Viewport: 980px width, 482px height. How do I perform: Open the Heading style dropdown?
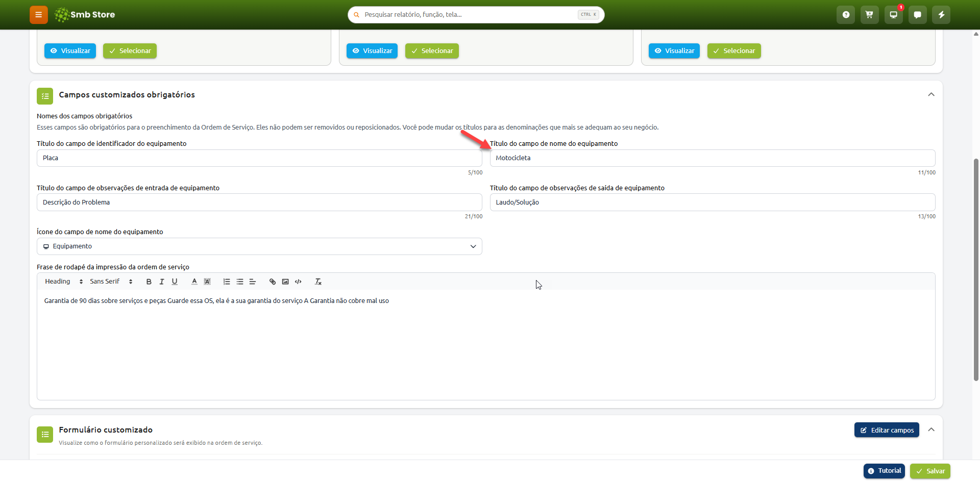64,282
